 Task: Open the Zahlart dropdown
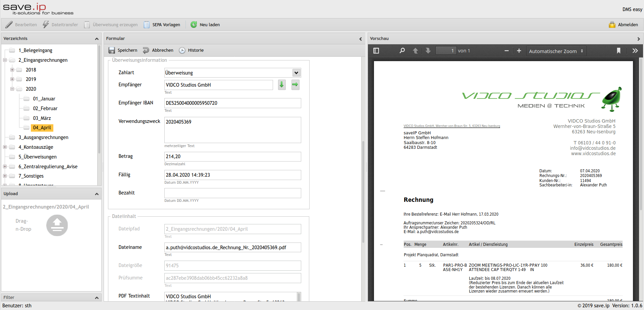pyautogui.click(x=296, y=73)
